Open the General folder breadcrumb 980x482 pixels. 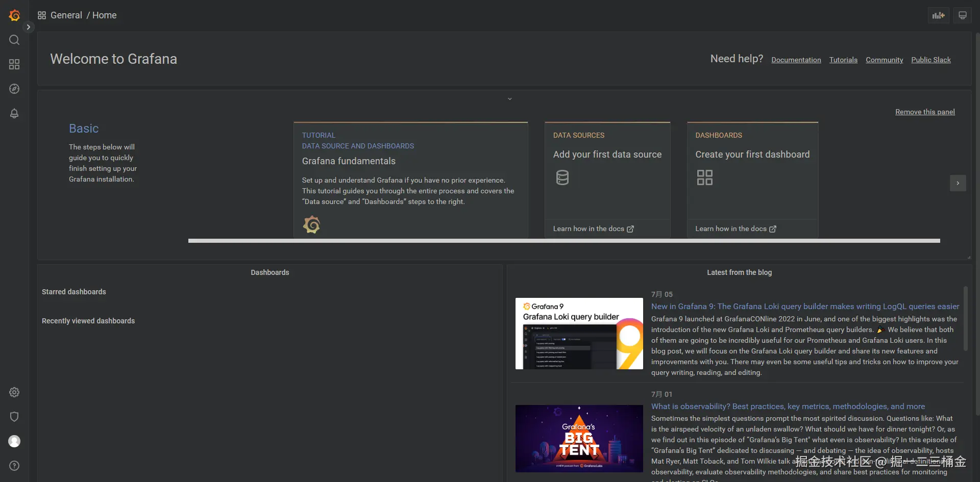pos(66,15)
